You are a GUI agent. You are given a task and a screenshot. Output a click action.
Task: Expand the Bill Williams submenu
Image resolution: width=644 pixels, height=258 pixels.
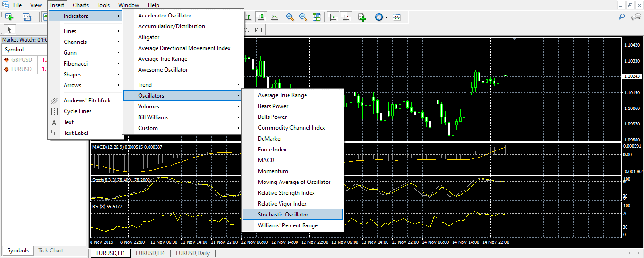(183, 117)
